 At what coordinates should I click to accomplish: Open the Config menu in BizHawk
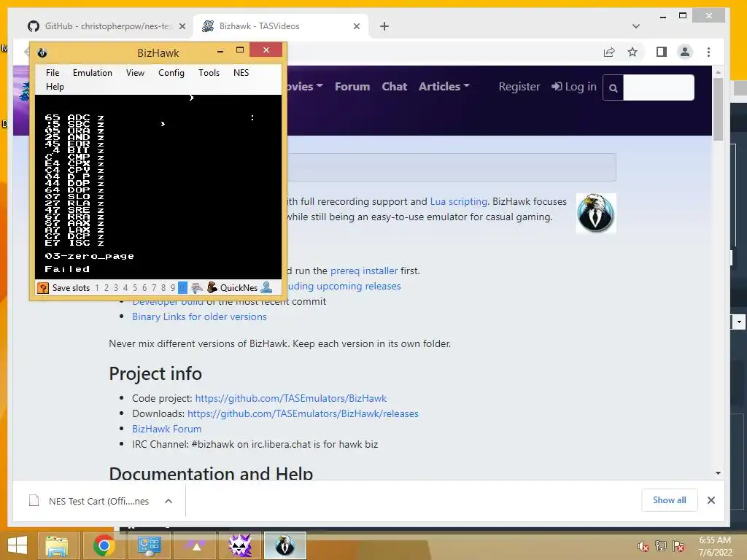[x=171, y=73]
